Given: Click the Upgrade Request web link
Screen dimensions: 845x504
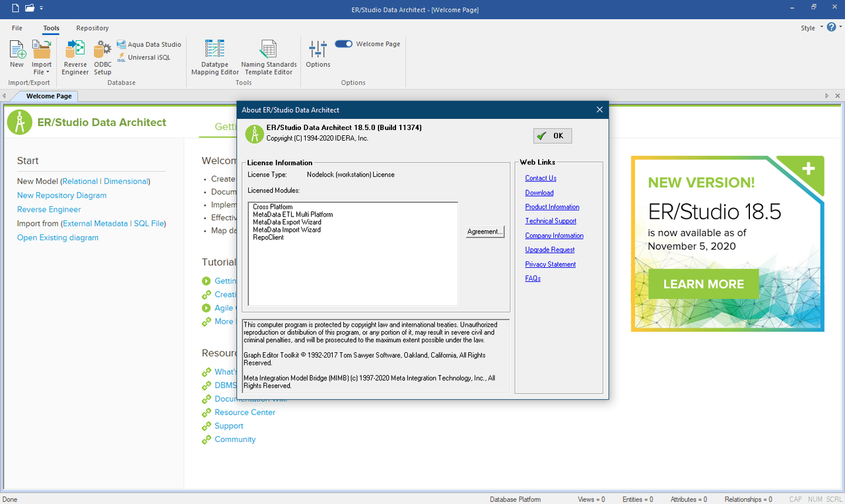Looking at the screenshot, I should click(550, 250).
